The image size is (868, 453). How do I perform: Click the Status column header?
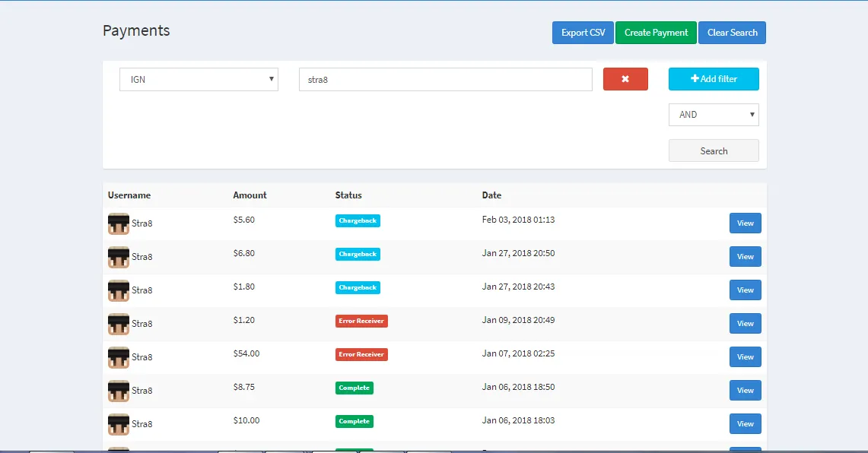[x=348, y=195]
